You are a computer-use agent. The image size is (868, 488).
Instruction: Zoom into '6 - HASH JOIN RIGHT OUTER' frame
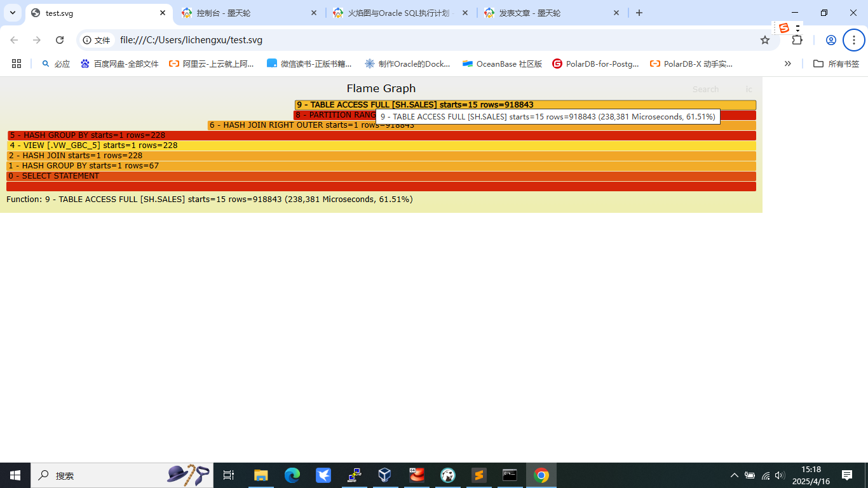482,125
